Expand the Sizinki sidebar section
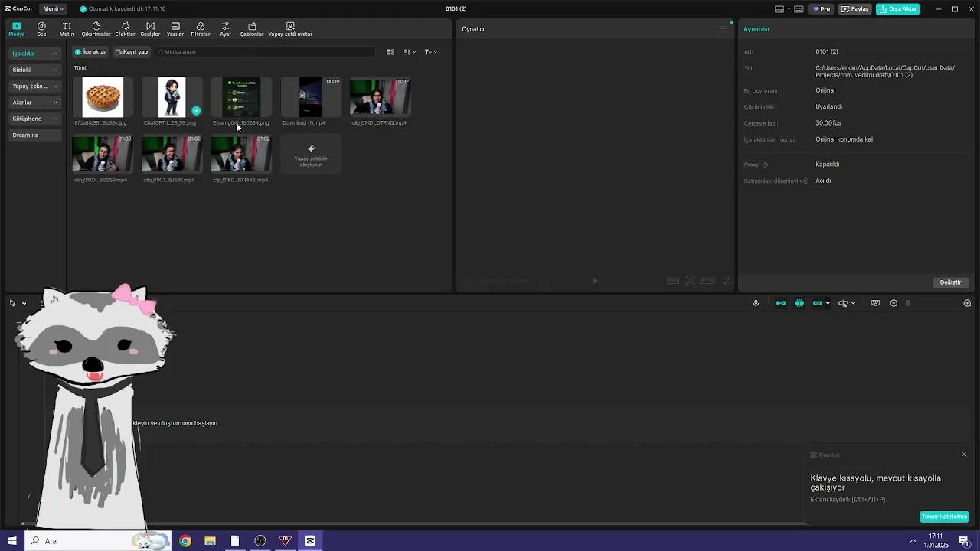 coord(35,70)
